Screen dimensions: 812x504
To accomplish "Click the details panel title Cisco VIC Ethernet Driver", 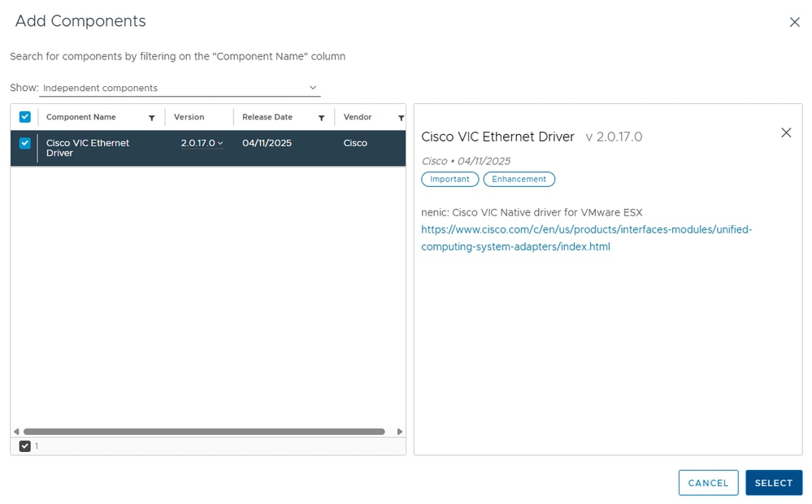I will click(x=497, y=137).
